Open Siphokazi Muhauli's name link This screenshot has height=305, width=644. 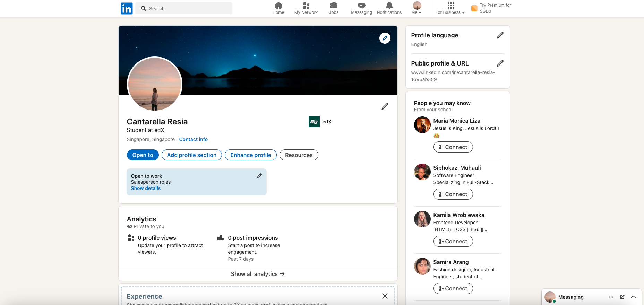pyautogui.click(x=457, y=168)
